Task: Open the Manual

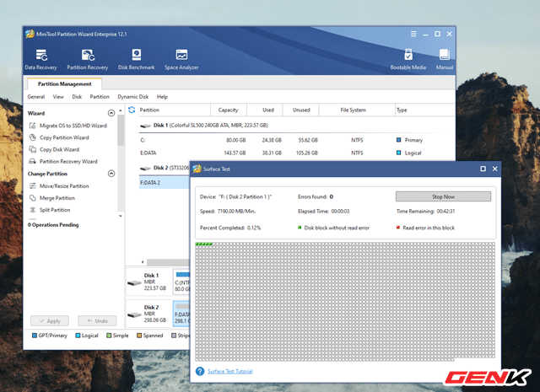Action: pyautogui.click(x=445, y=59)
